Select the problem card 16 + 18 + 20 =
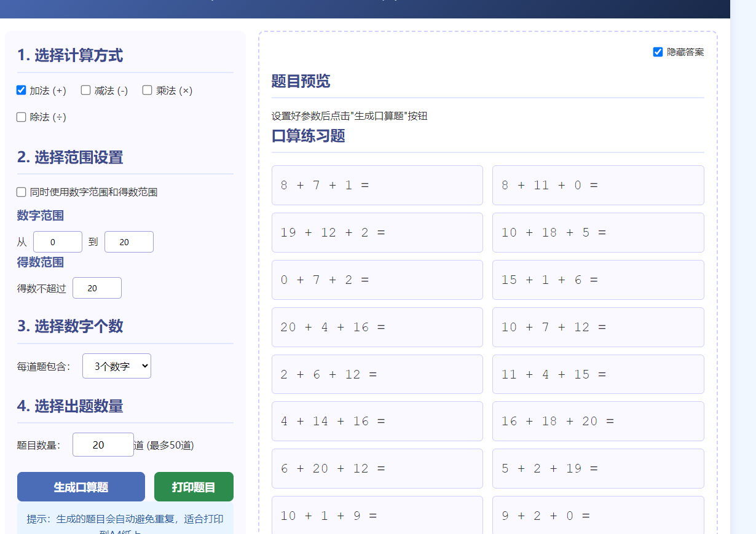The width and height of the screenshot is (756, 534). click(x=598, y=421)
